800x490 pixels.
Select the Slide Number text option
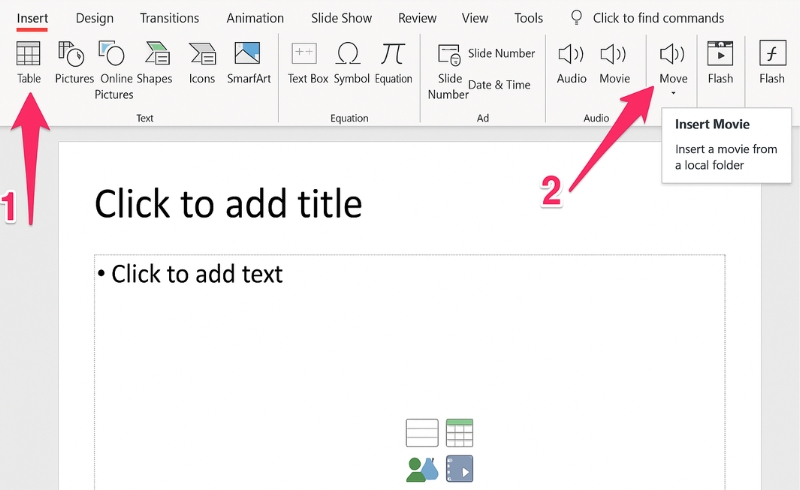click(x=501, y=53)
